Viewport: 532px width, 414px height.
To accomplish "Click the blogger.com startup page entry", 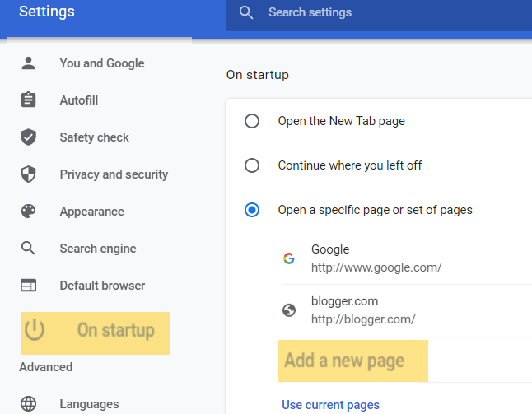I will (362, 310).
